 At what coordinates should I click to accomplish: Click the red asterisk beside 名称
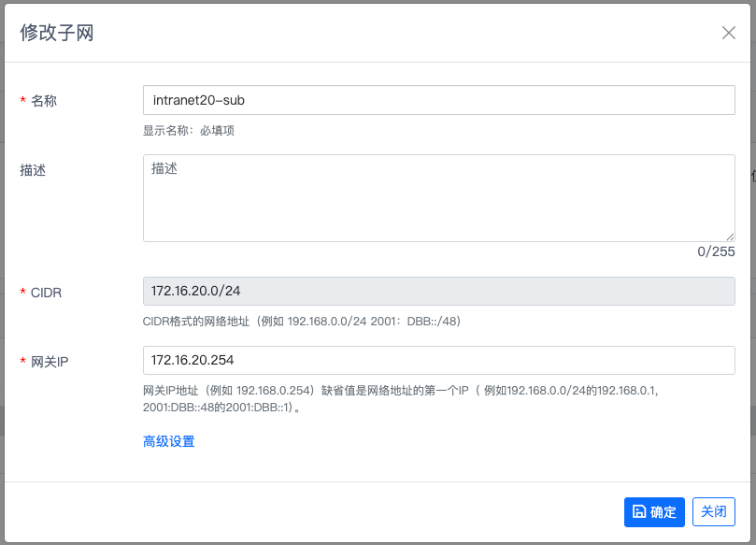(22, 101)
